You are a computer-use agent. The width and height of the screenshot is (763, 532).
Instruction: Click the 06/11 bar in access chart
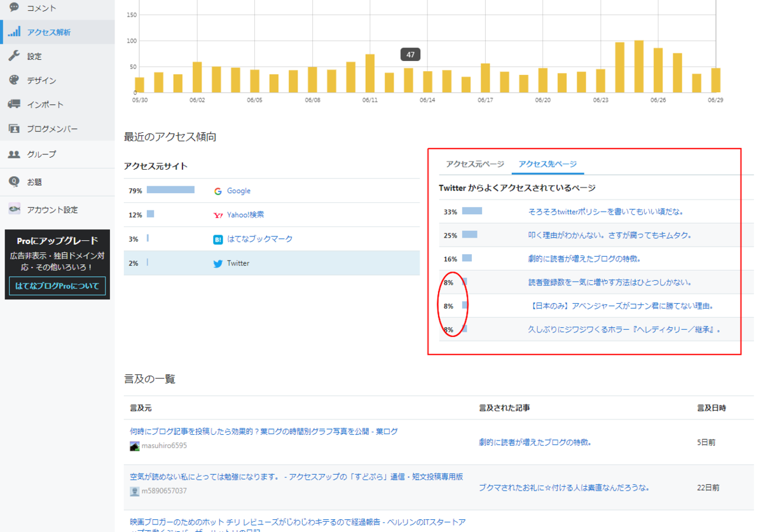[369, 74]
